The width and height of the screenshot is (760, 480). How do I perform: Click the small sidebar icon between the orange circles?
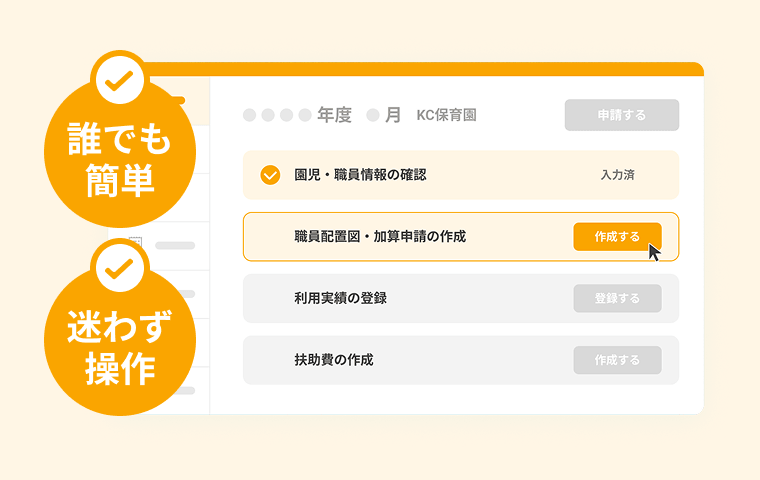(137, 243)
